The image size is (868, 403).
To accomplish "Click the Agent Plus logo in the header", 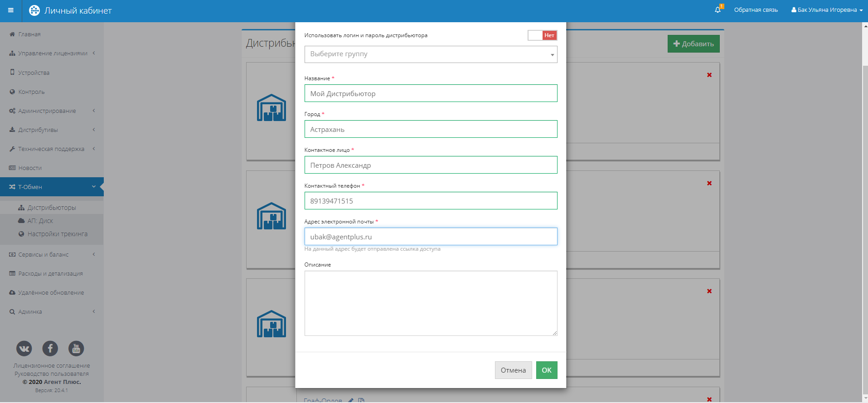I will point(34,10).
